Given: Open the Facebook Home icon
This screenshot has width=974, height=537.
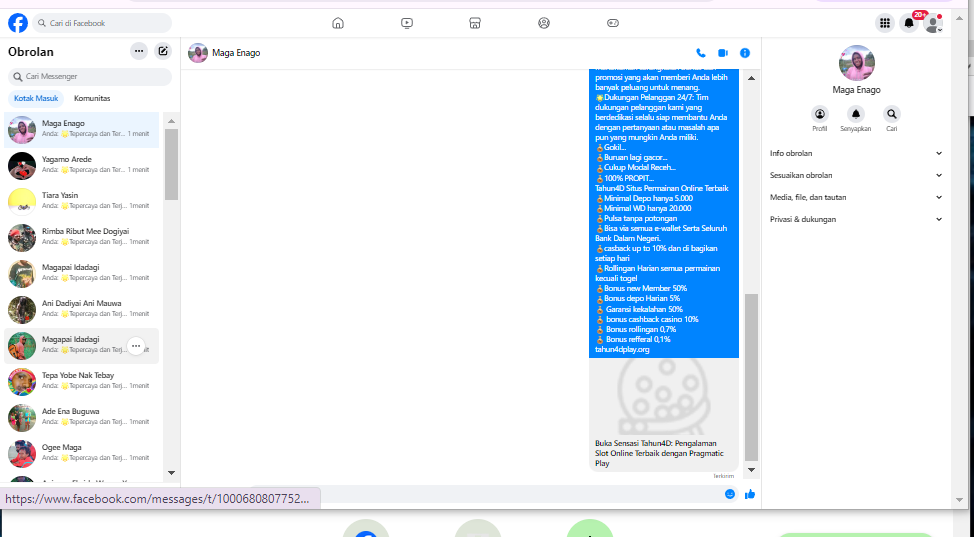Looking at the screenshot, I should [x=338, y=23].
